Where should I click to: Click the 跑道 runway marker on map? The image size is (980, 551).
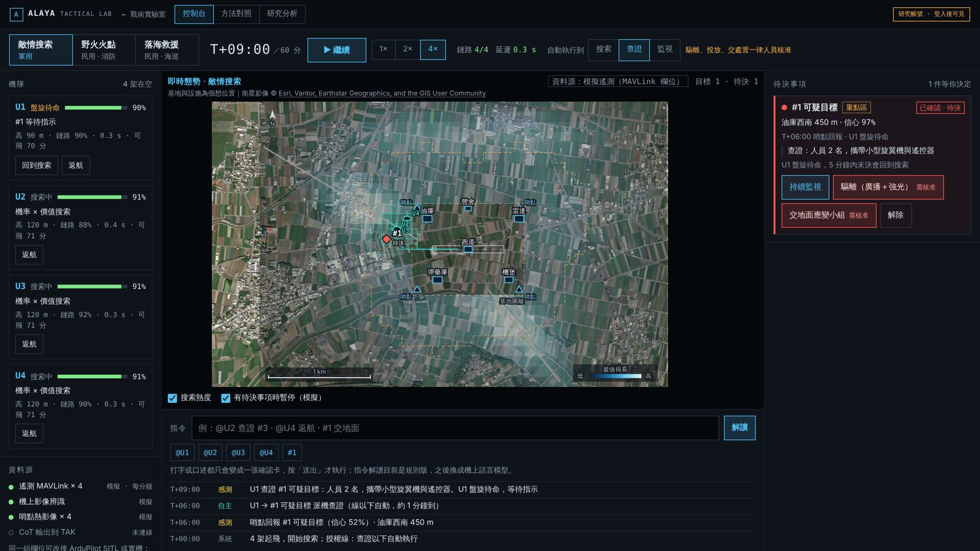coord(468,249)
